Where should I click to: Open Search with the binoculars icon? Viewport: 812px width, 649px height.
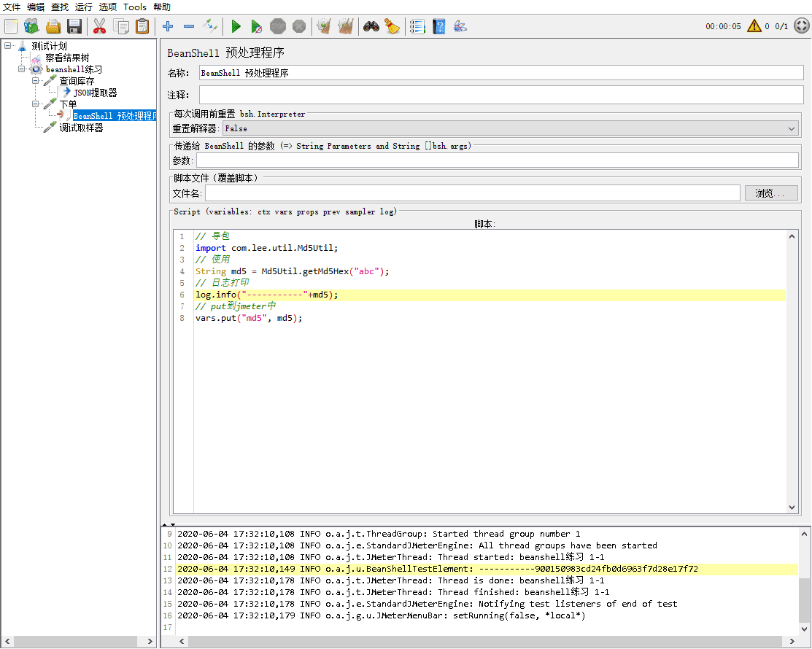coord(371,26)
